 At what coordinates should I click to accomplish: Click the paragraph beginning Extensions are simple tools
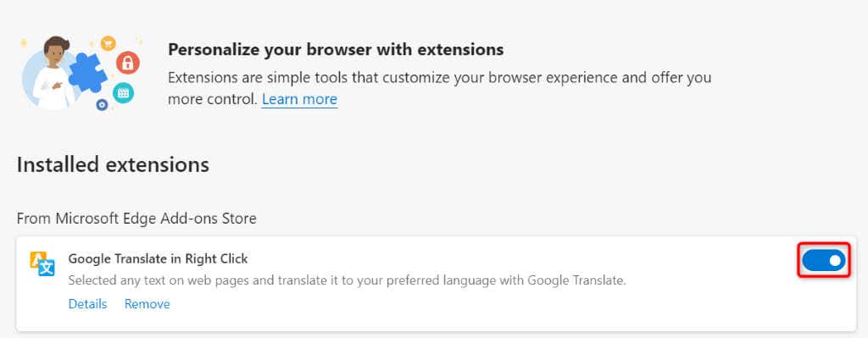click(x=440, y=88)
